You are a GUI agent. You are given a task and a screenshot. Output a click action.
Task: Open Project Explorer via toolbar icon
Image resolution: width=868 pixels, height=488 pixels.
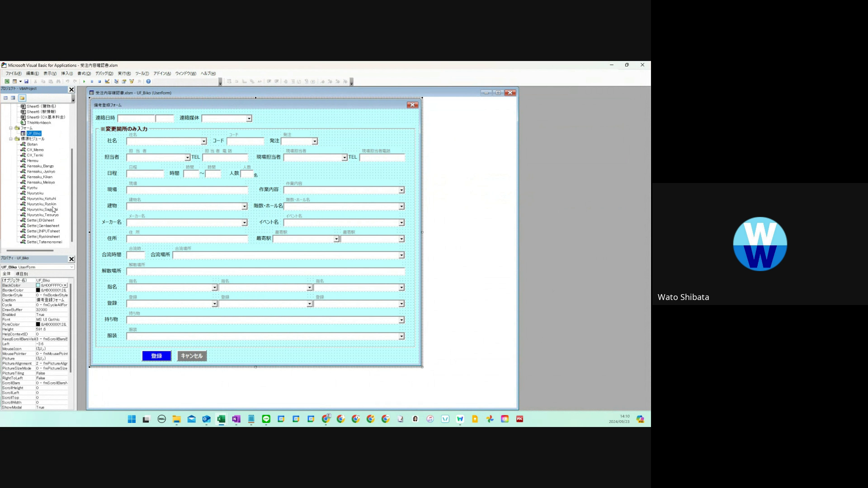tap(116, 81)
